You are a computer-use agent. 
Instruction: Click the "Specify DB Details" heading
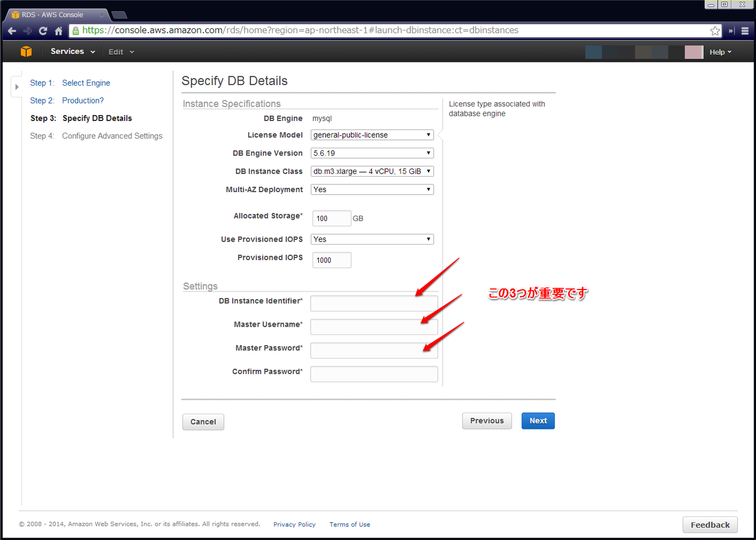point(234,81)
